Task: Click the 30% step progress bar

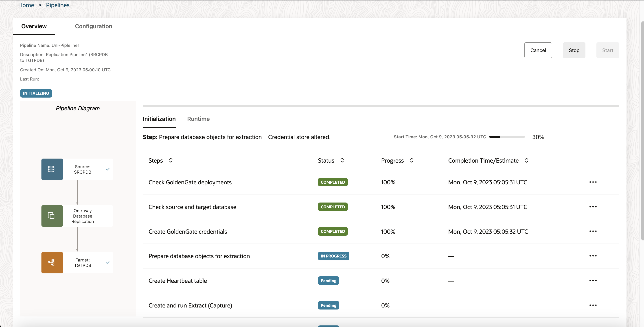Action: [x=507, y=137]
